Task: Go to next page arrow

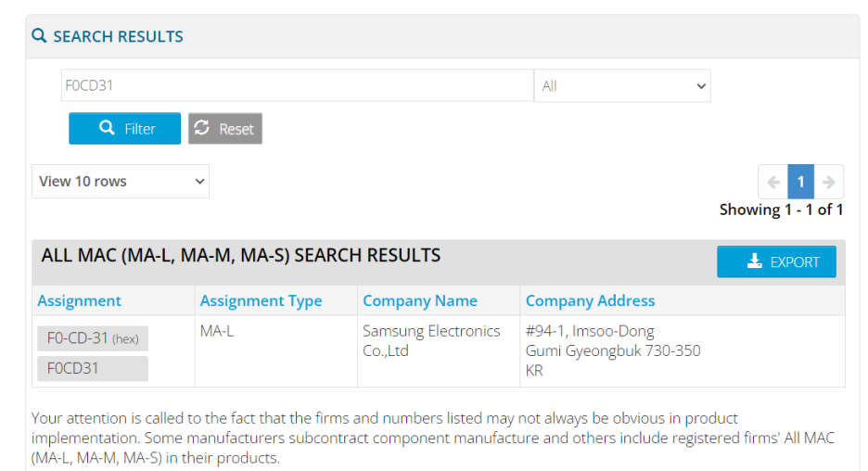Action: pyautogui.click(x=829, y=182)
